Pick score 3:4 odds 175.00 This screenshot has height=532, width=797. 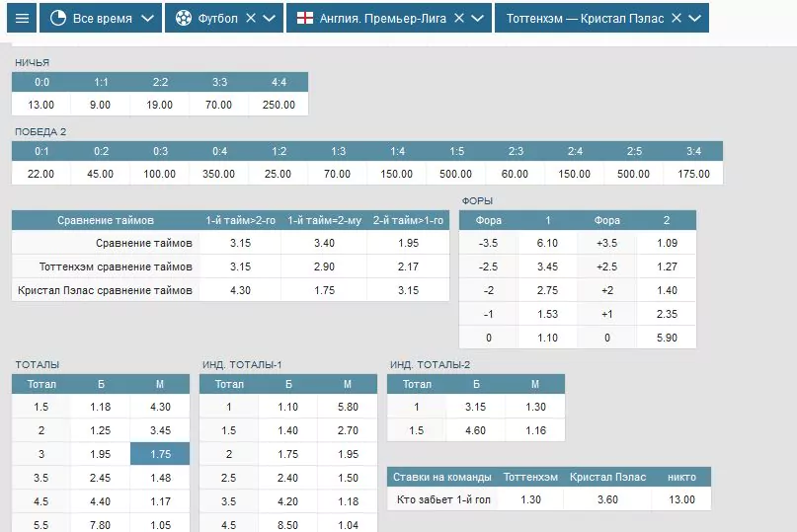(694, 174)
